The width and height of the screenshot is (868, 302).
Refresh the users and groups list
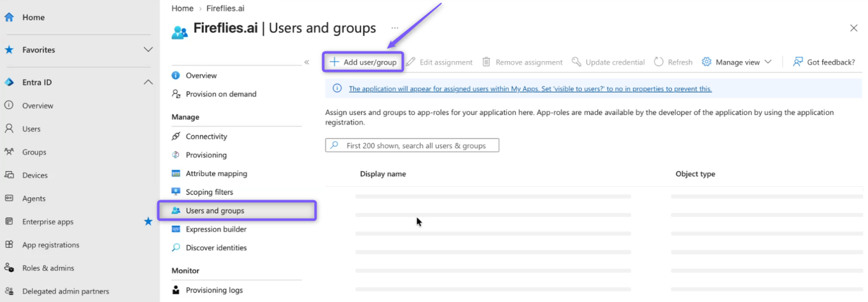tap(673, 62)
